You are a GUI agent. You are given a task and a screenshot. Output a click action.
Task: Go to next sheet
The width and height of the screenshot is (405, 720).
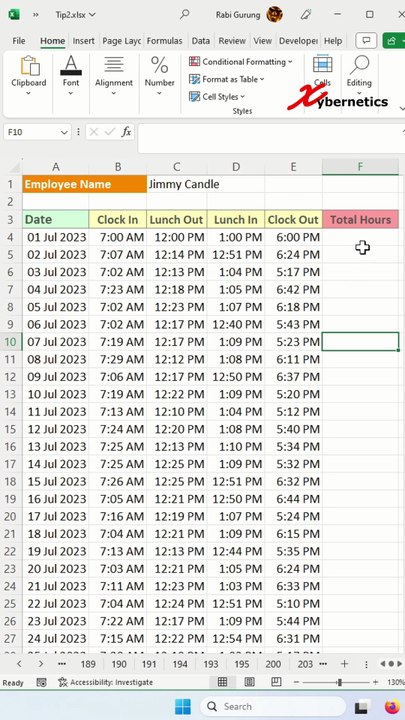pyautogui.click(x=41, y=664)
